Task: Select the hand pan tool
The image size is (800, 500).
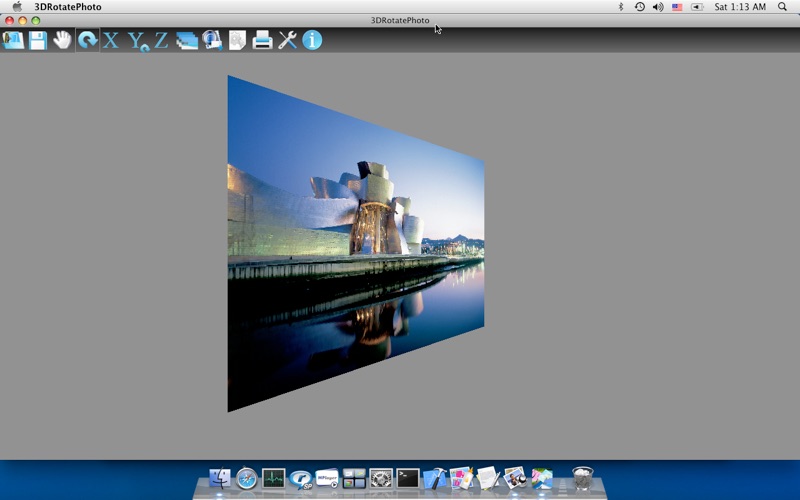Action: (62, 40)
